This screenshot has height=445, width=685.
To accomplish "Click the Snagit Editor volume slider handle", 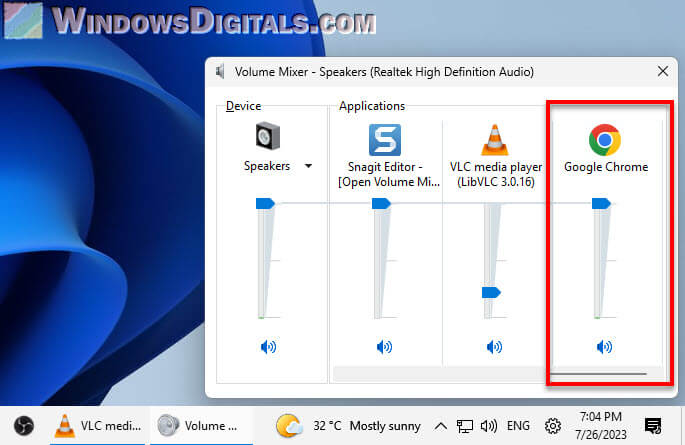I will click(x=381, y=204).
